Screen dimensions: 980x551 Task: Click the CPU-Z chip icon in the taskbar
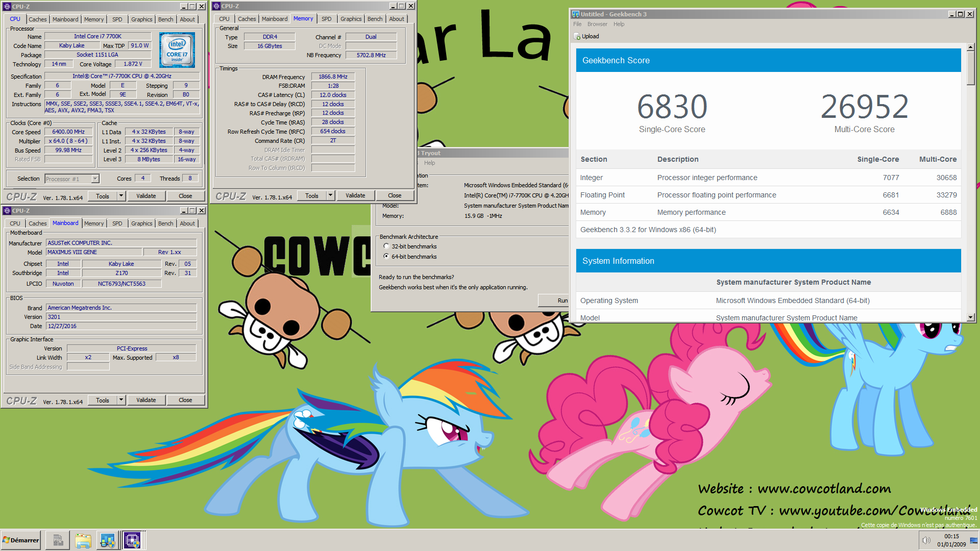pyautogui.click(x=132, y=540)
